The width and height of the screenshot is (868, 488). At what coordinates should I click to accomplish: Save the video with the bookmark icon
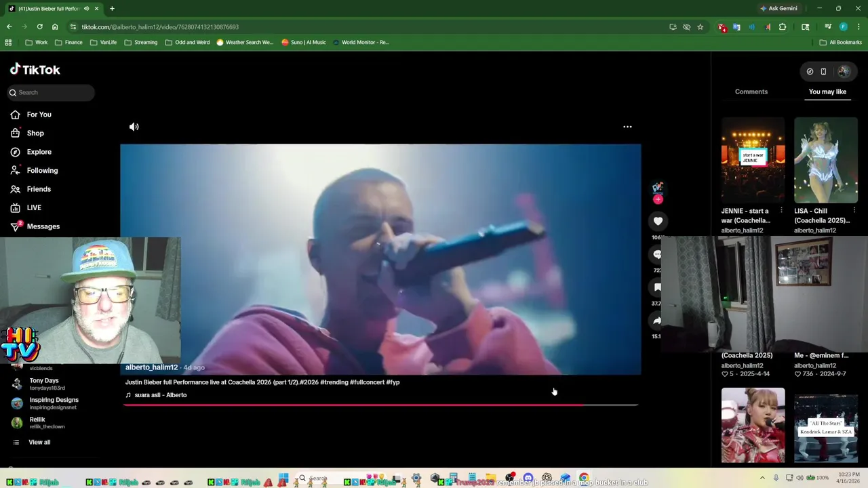(x=657, y=287)
